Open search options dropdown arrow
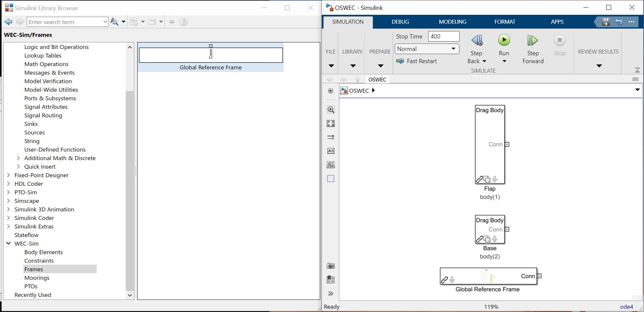644x312 pixels. tap(123, 22)
